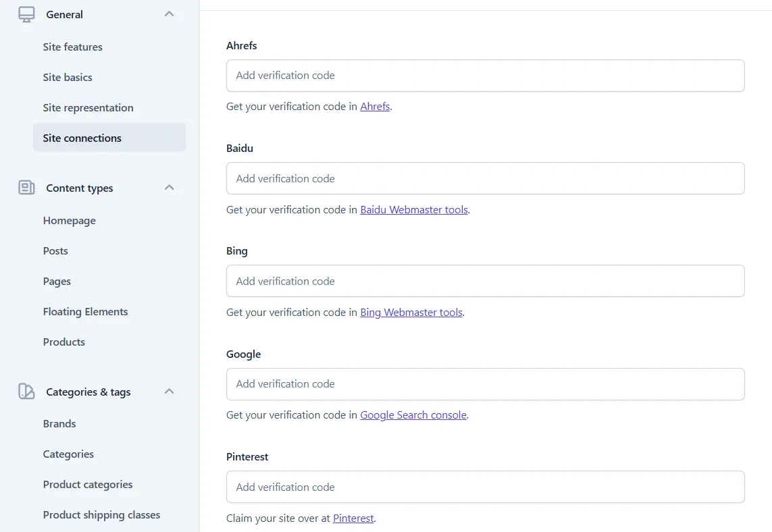
Task: Click the General section monitor icon
Action: 26,14
